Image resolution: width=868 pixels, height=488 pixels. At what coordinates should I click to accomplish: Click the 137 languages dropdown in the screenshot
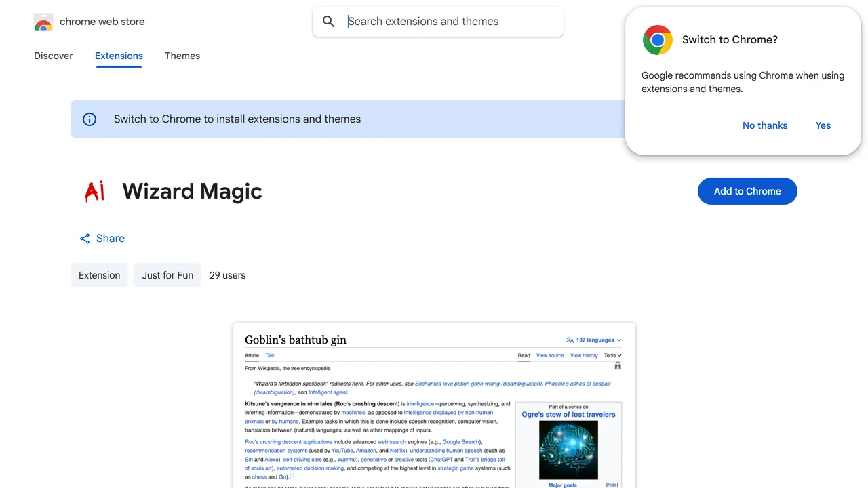[594, 340]
